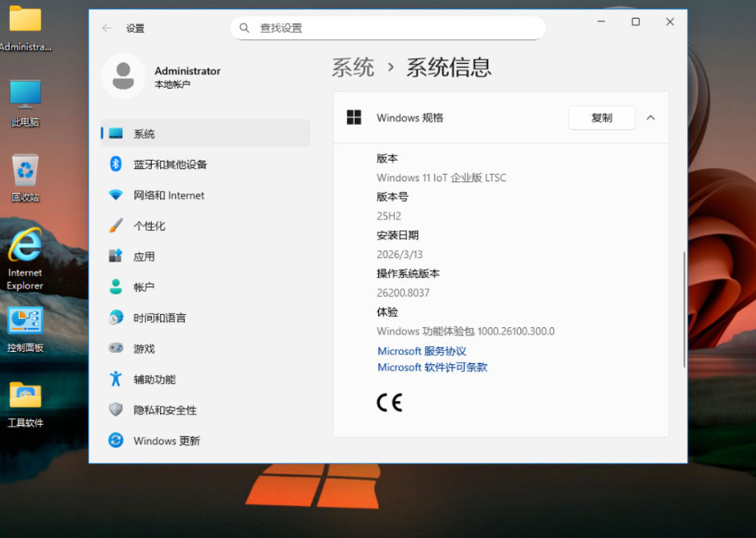Image resolution: width=756 pixels, height=538 pixels.
Task: Click the accessibility (辅助功能) icon
Action: tap(116, 379)
